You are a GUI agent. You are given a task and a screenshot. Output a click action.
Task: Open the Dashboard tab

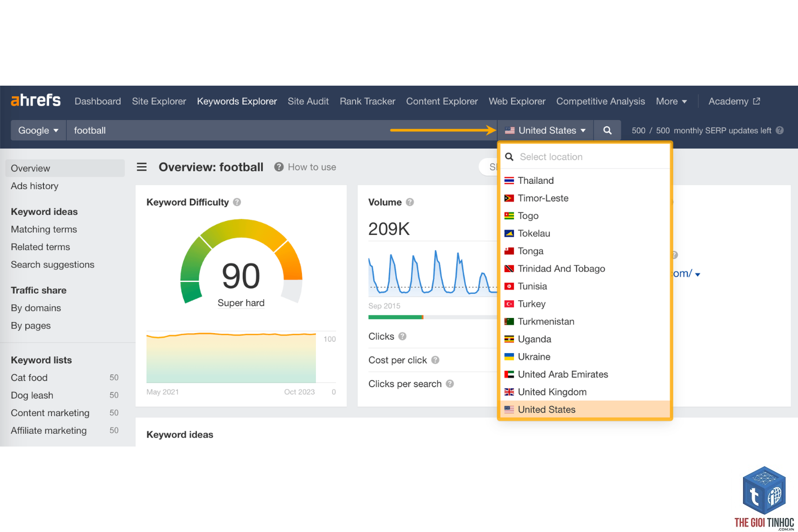pos(98,101)
